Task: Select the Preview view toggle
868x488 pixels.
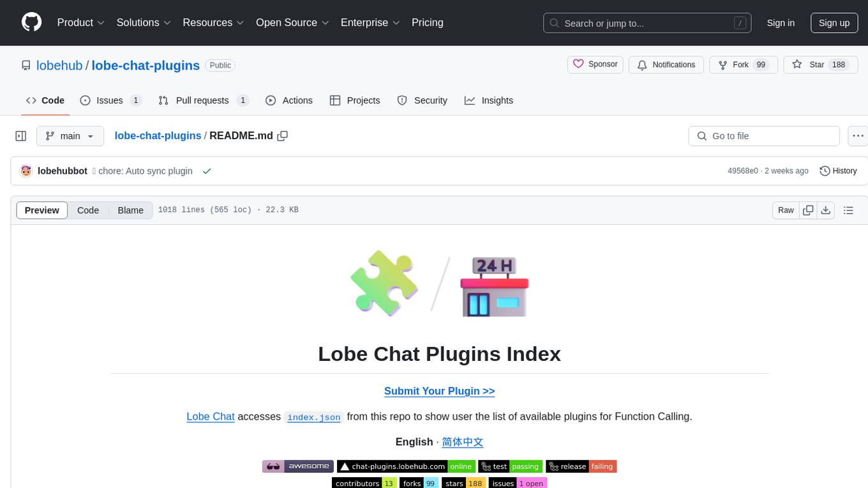Action: coord(42,210)
